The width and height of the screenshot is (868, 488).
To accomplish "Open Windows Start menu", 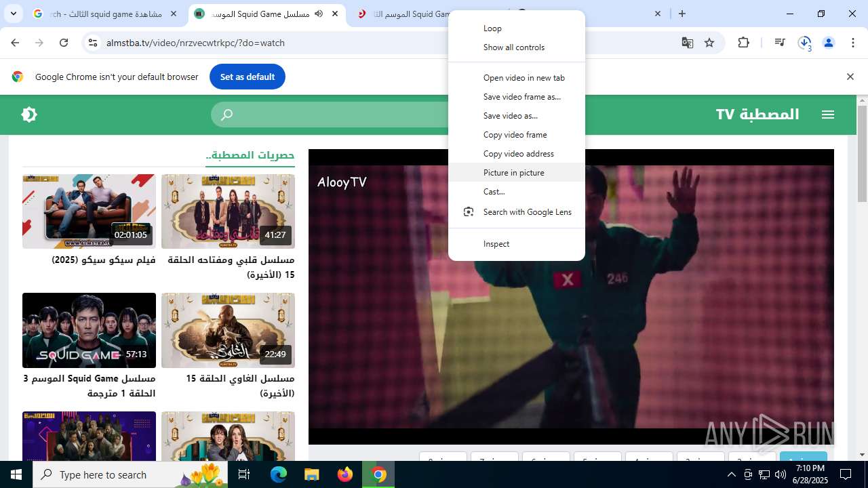I will 16,474.
